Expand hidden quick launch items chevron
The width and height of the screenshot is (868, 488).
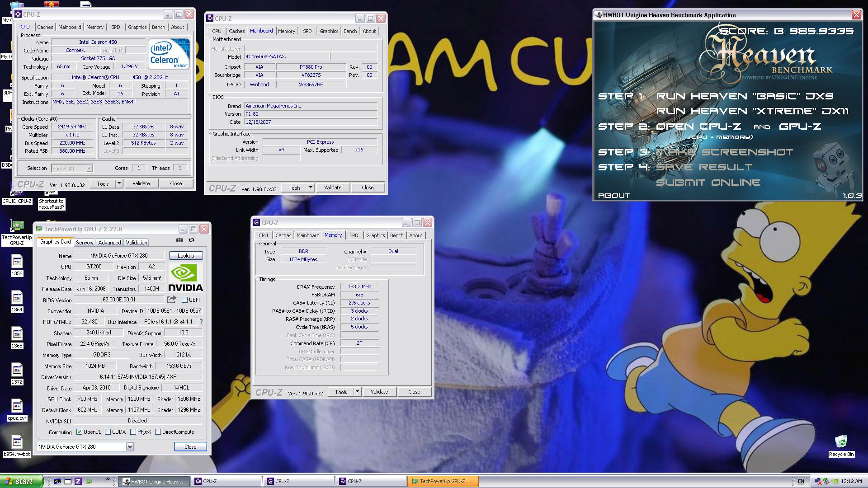[108, 479]
